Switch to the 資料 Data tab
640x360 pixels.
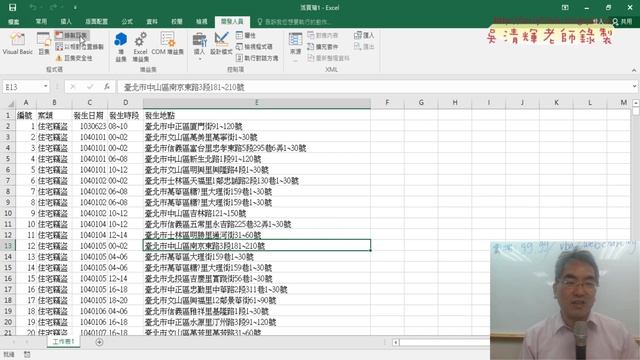(x=152, y=22)
